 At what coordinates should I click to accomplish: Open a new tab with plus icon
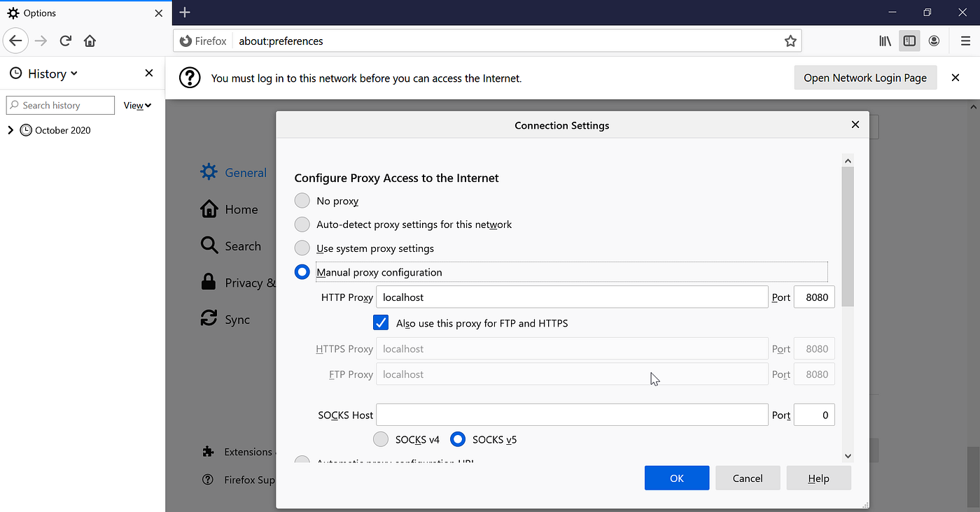(x=185, y=13)
